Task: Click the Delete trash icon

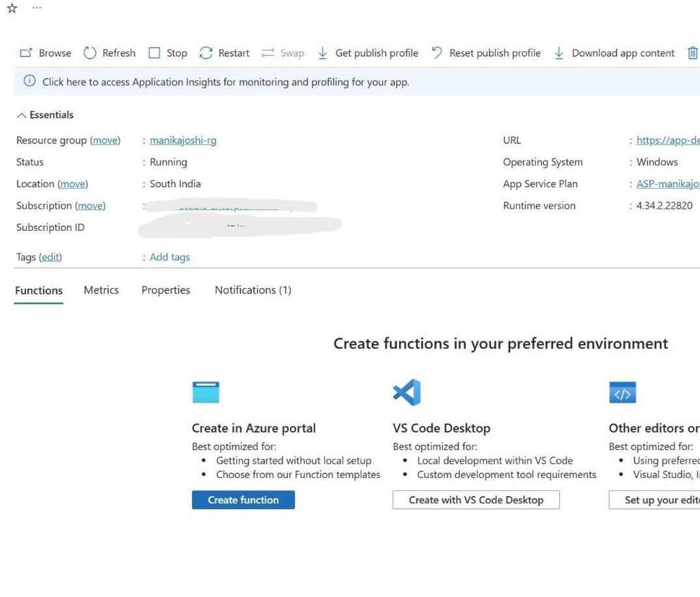Action: pyautogui.click(x=692, y=53)
